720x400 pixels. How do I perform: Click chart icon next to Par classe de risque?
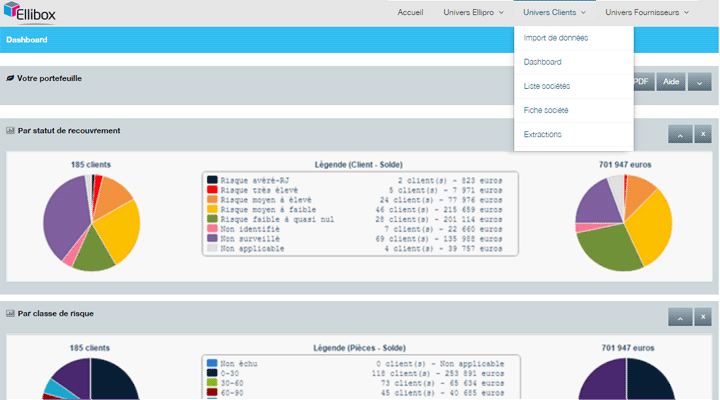tap(10, 313)
